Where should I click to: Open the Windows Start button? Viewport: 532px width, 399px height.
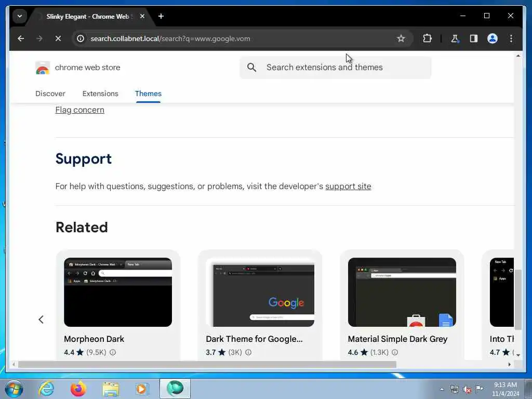14,389
